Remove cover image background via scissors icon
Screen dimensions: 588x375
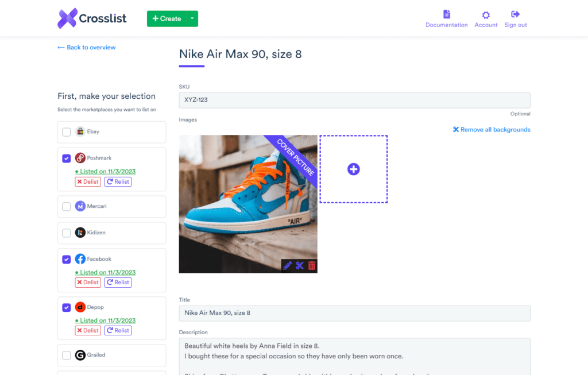(299, 265)
